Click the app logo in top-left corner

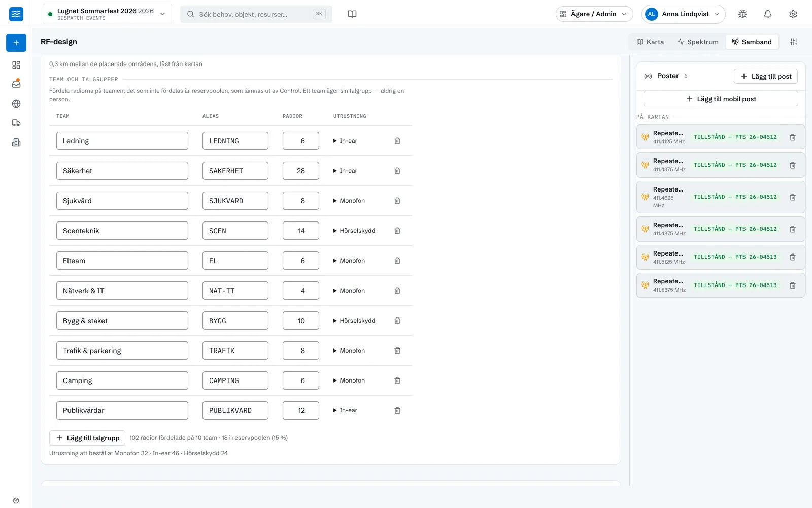coord(16,14)
